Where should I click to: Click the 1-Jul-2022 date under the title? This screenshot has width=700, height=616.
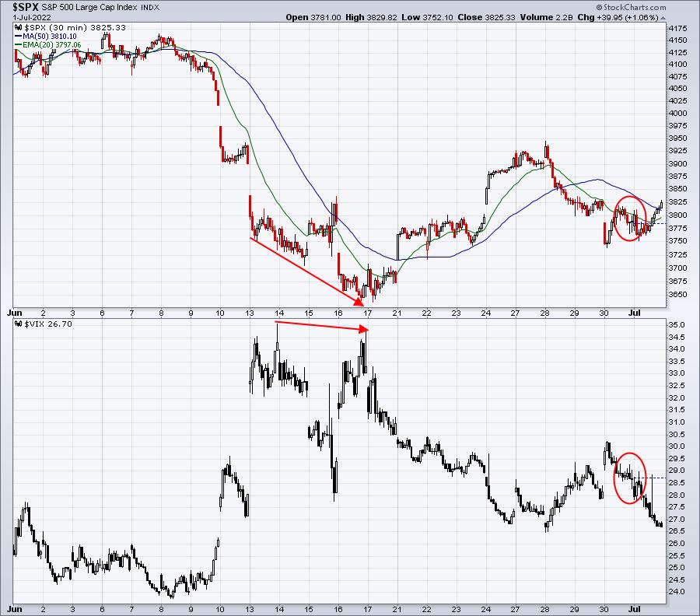[23, 17]
